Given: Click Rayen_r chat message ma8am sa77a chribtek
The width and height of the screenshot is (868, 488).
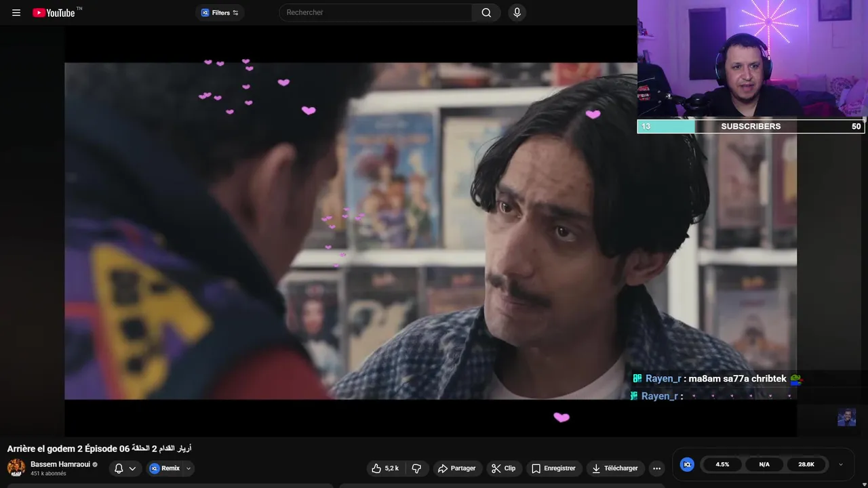Looking at the screenshot, I should pos(717,379).
